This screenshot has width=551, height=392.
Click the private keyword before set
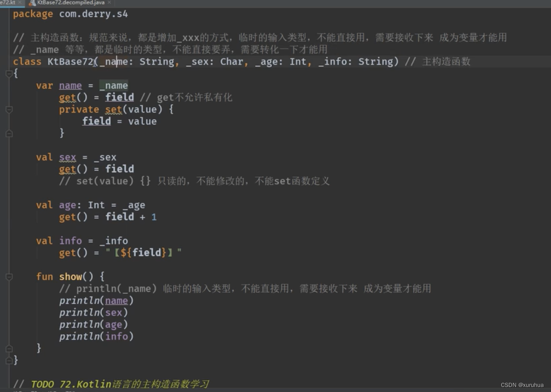tap(79, 109)
